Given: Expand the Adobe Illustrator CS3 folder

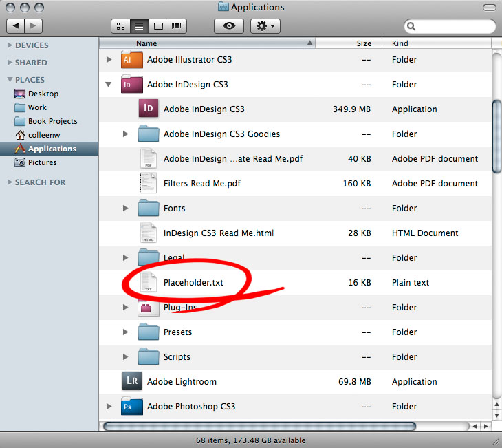Looking at the screenshot, I should (x=109, y=59).
